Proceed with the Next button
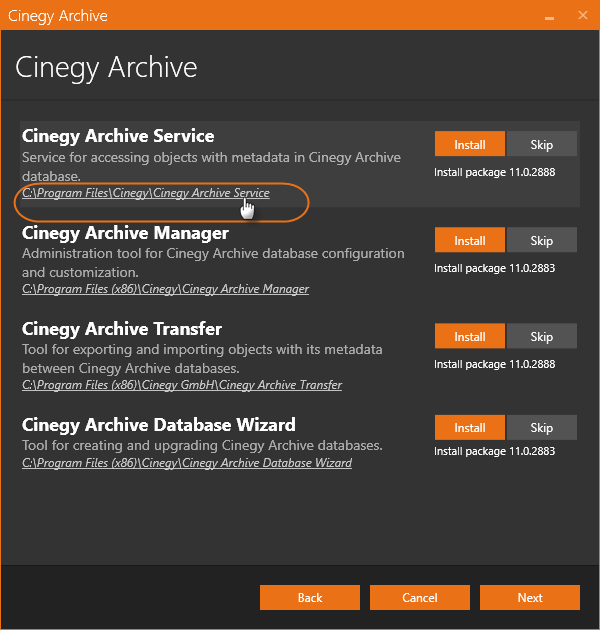This screenshot has width=600, height=630. [530, 597]
